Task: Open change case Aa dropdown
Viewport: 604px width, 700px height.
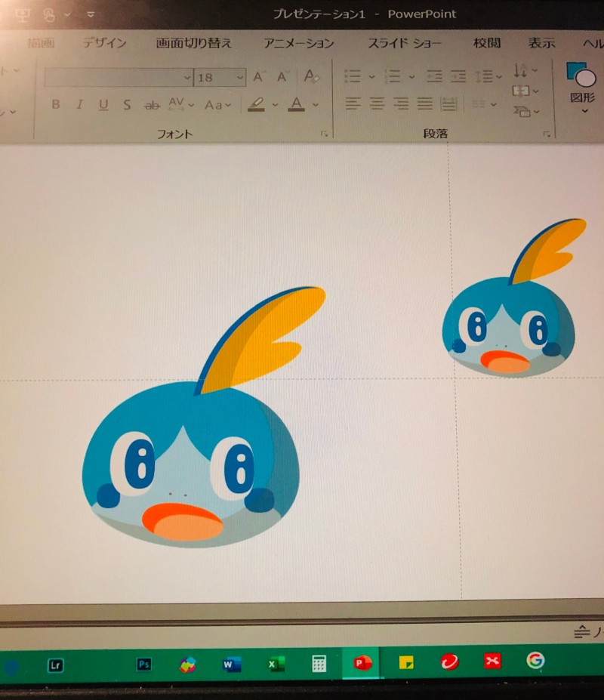Action: (217, 106)
